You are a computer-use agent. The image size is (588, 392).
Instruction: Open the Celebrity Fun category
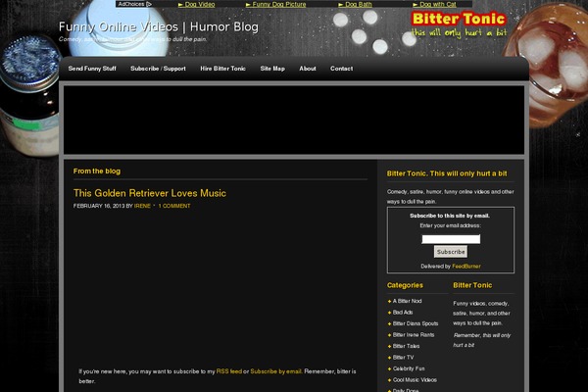409,368
